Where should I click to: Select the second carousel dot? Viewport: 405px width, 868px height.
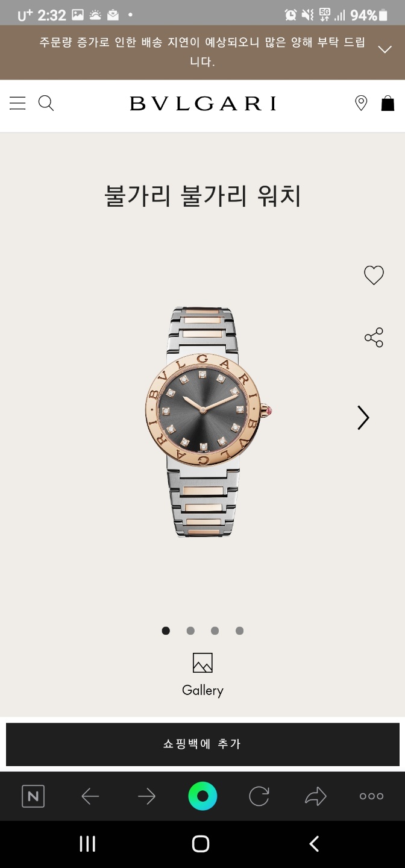(x=190, y=631)
